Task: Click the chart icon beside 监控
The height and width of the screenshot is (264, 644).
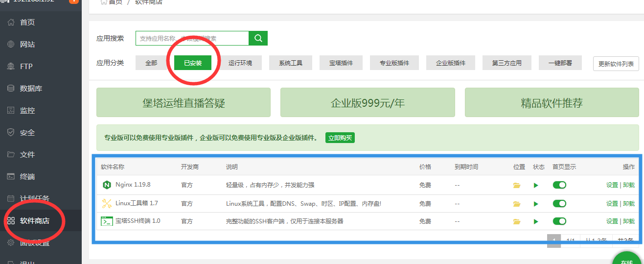Action: coord(11,110)
